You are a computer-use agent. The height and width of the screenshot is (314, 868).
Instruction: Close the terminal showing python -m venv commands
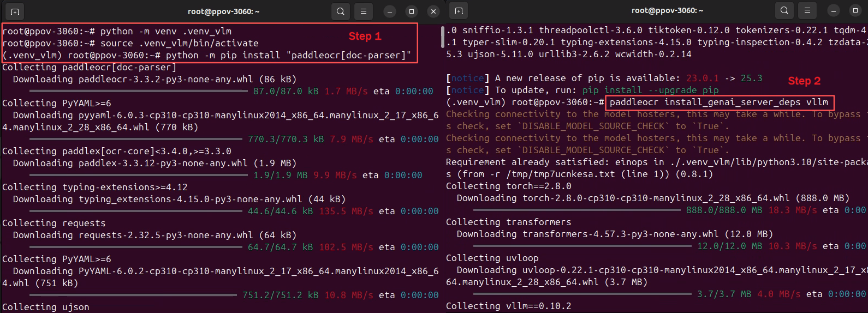433,11
